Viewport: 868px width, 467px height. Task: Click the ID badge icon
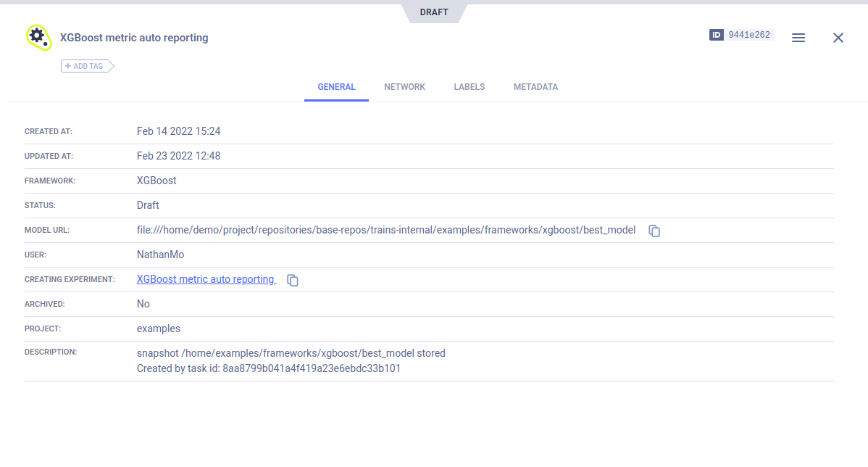click(717, 35)
